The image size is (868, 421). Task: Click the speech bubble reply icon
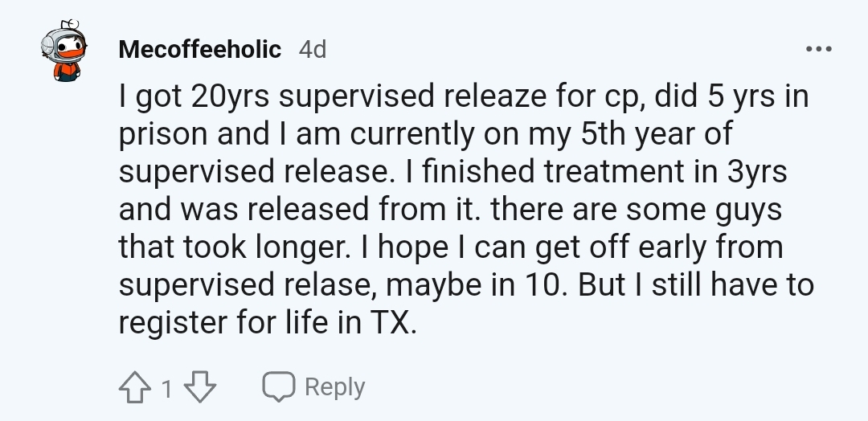(278, 386)
